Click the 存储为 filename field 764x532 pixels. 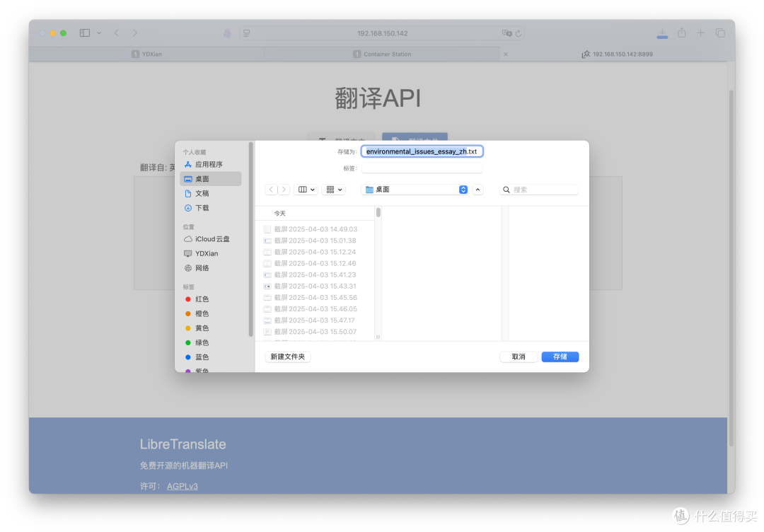pos(422,151)
